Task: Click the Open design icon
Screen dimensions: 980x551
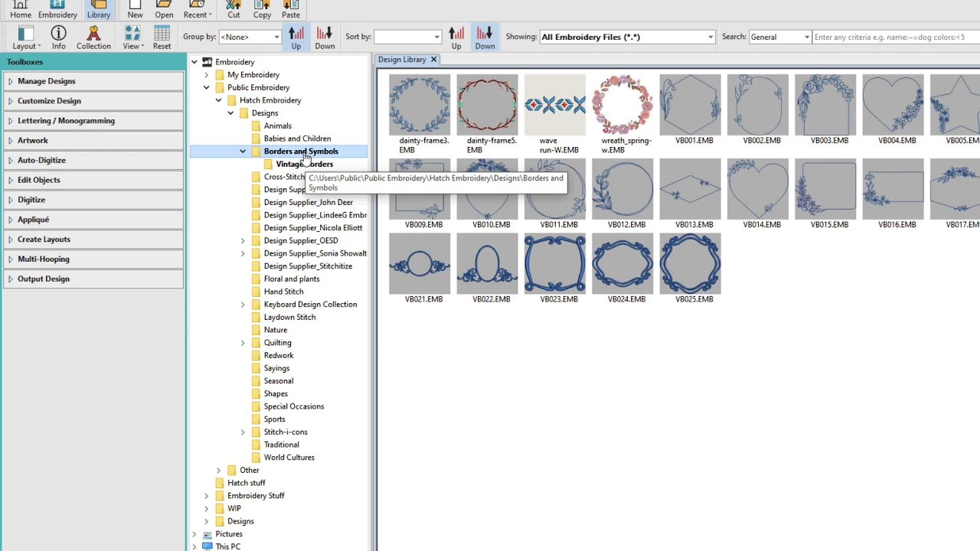Action: [164, 10]
